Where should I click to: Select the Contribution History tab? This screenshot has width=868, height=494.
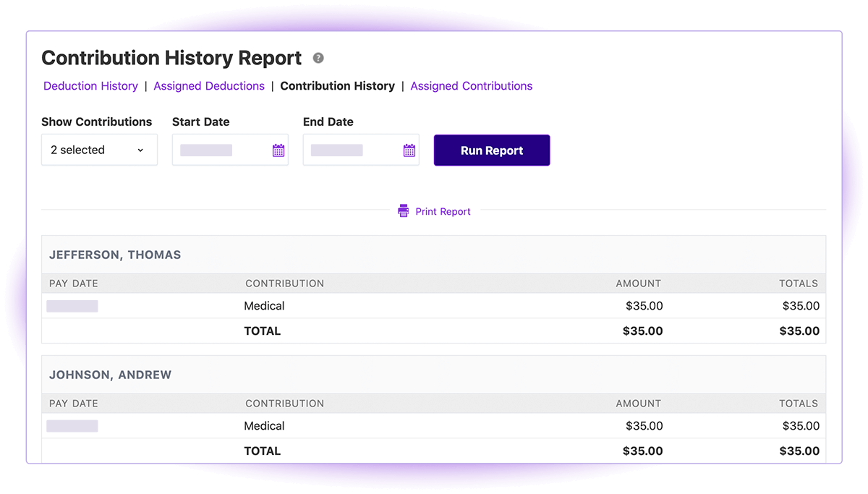click(x=337, y=86)
